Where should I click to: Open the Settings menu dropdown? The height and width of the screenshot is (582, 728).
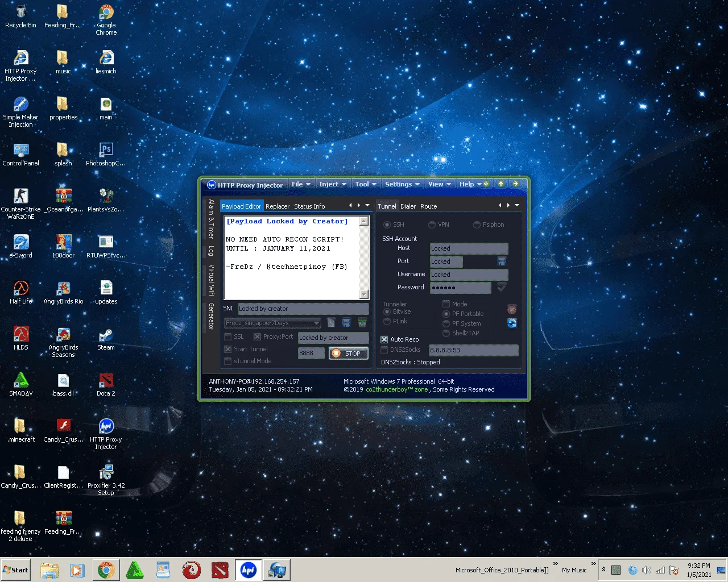(402, 184)
